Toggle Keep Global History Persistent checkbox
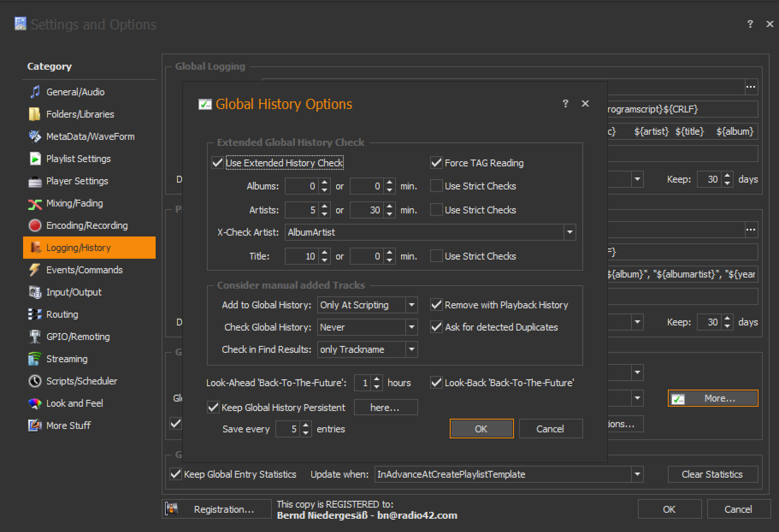 (x=213, y=408)
